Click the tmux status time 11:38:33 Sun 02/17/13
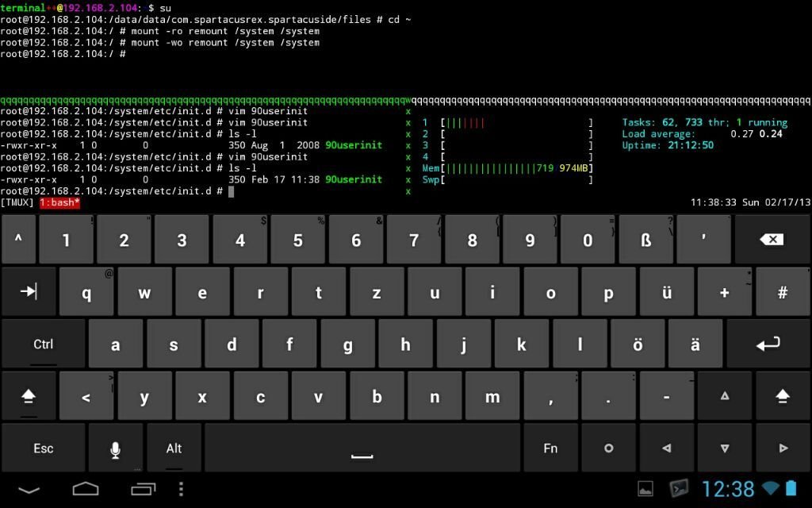 tap(750, 202)
